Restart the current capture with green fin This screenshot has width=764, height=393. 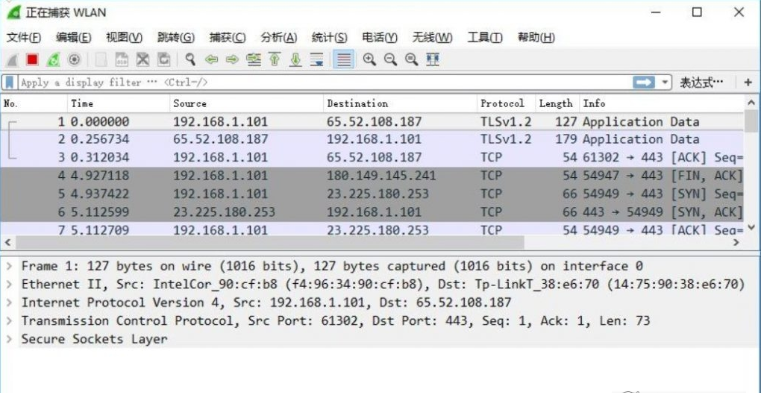(x=53, y=60)
